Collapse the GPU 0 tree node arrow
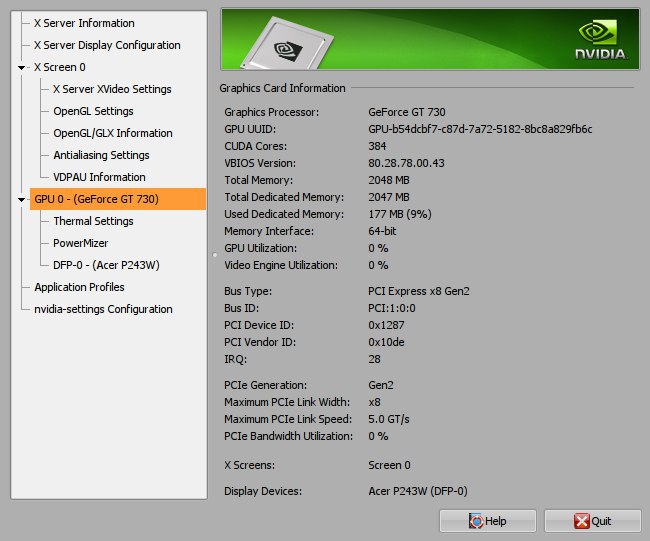The height and width of the screenshot is (541, 650). (21, 200)
